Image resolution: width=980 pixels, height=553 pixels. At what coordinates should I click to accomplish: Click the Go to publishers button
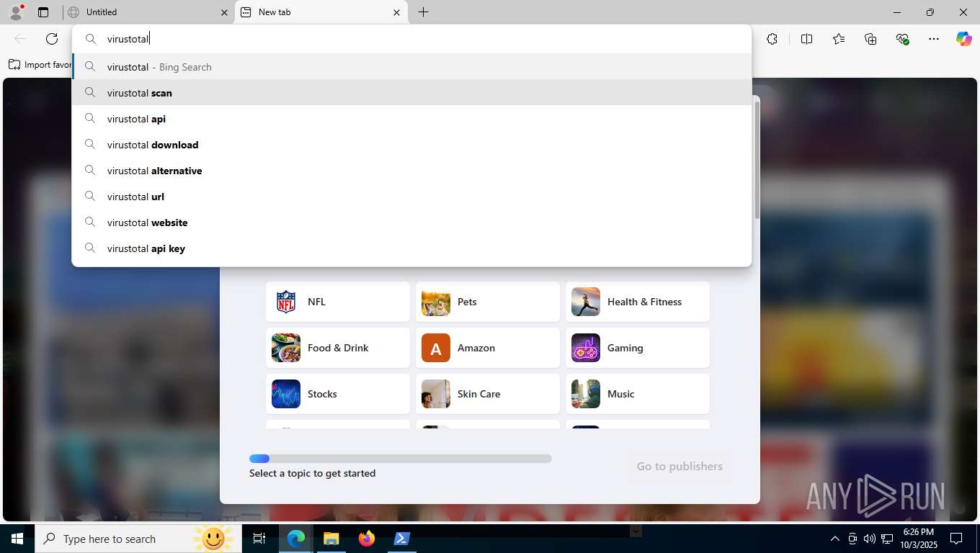point(680,467)
